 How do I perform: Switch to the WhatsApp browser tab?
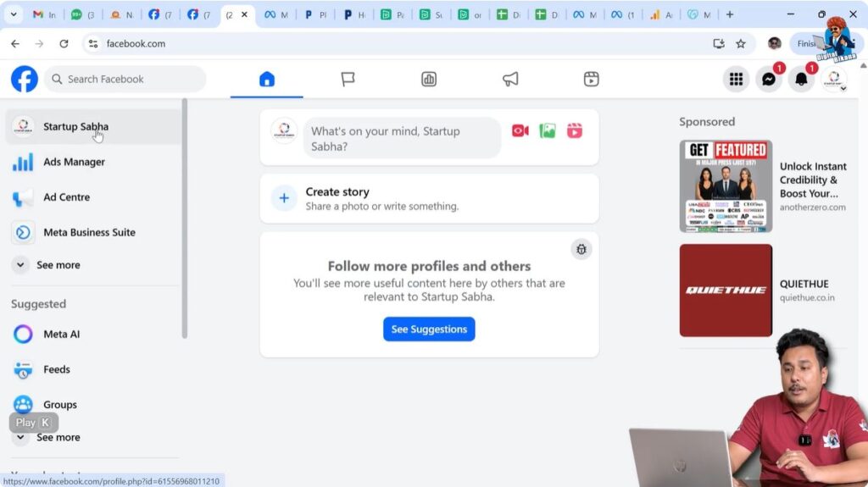83,15
